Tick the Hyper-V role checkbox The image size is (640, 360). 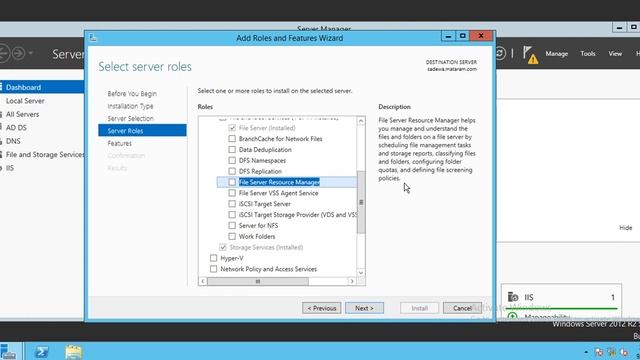click(x=213, y=258)
